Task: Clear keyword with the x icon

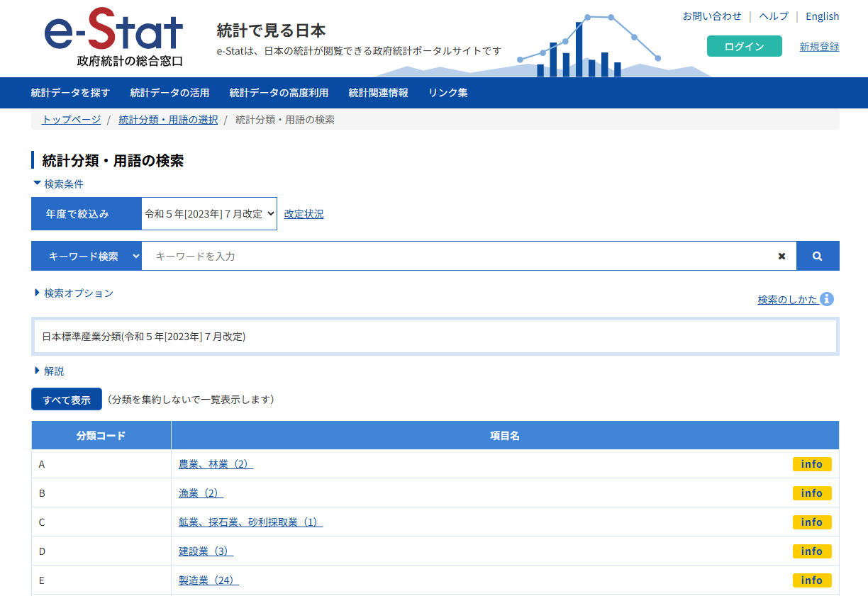Action: (781, 256)
